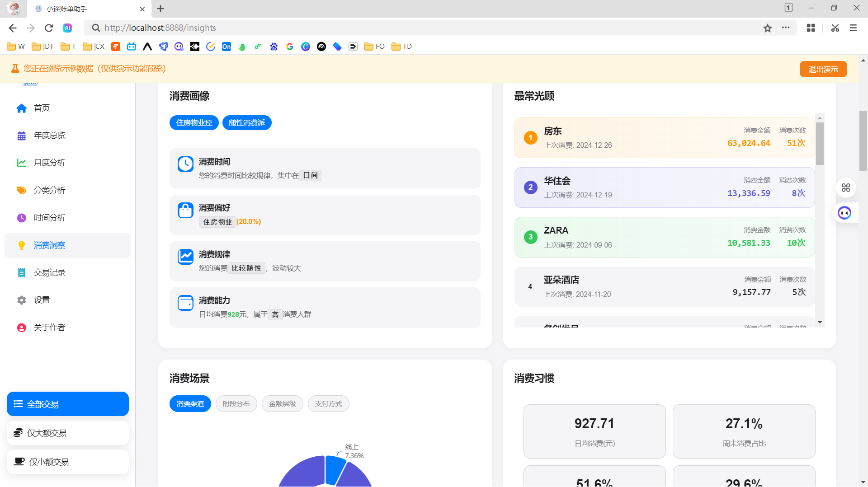868x487 pixels.
Task: Switch to the 支付方式 tab
Action: (329, 403)
